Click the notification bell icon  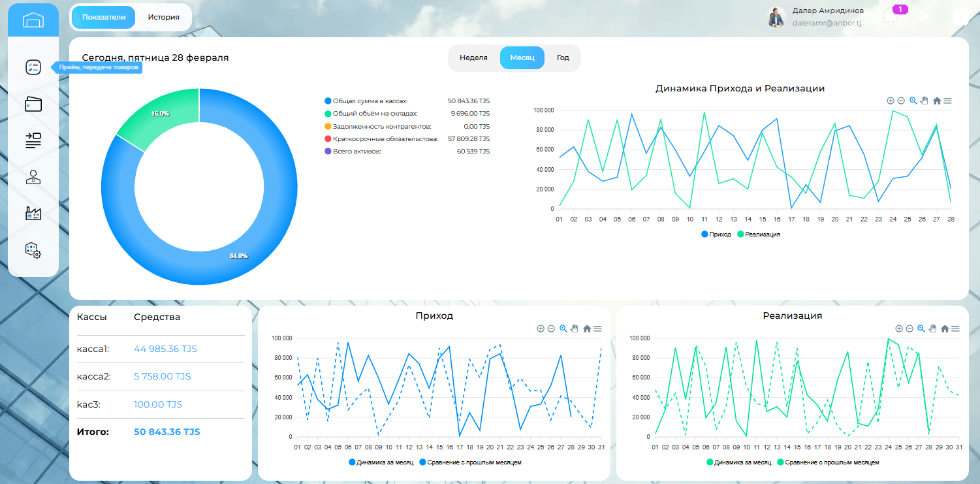click(x=891, y=17)
